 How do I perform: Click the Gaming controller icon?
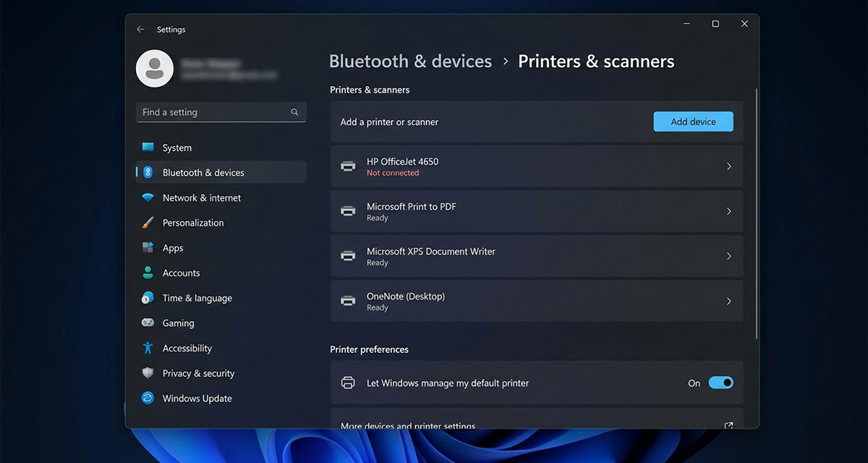click(148, 323)
